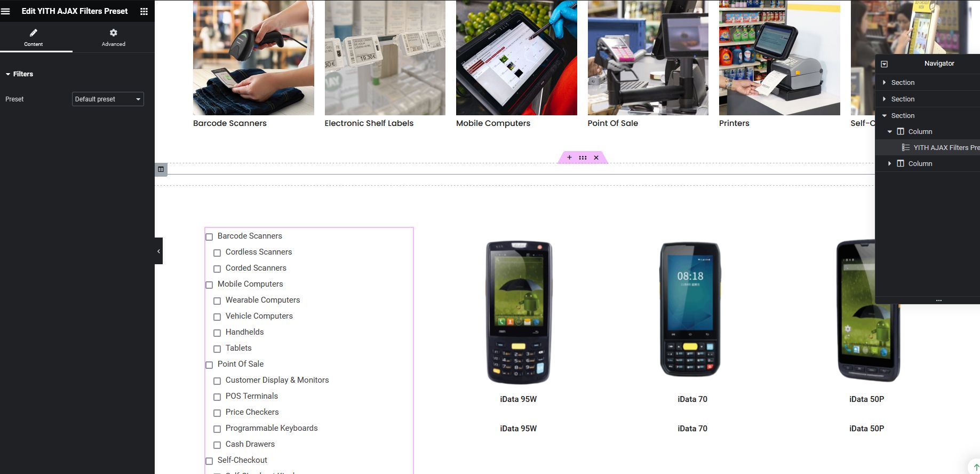The height and width of the screenshot is (474, 980).
Task: Click the column edit handle icon
Action: 161,169
